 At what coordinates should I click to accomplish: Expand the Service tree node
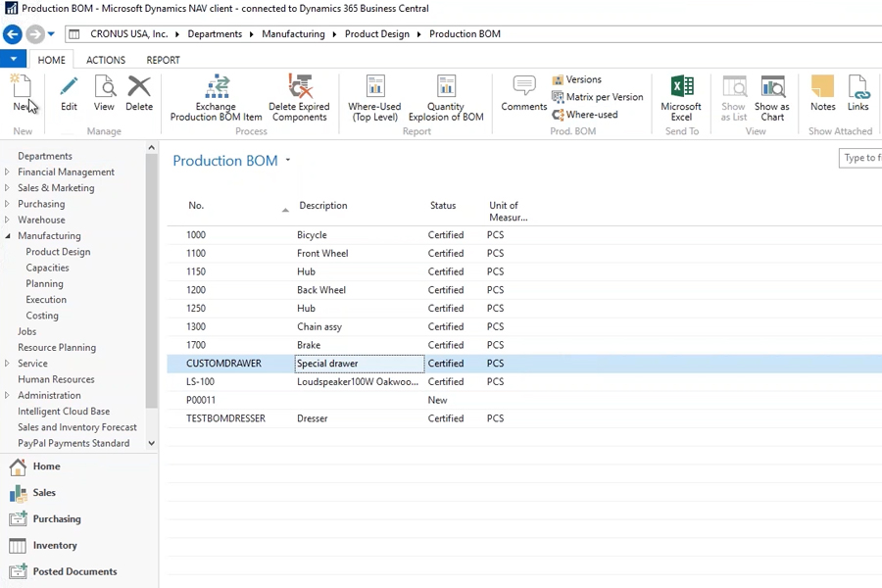tap(7, 364)
